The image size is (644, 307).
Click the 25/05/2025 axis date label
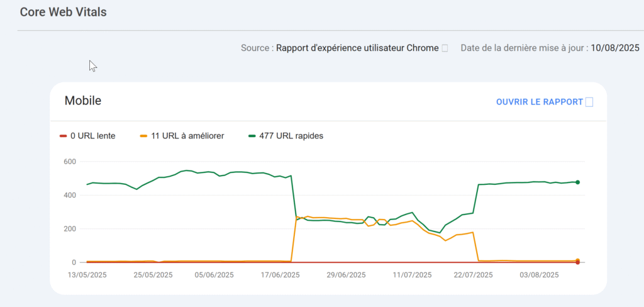click(x=153, y=275)
